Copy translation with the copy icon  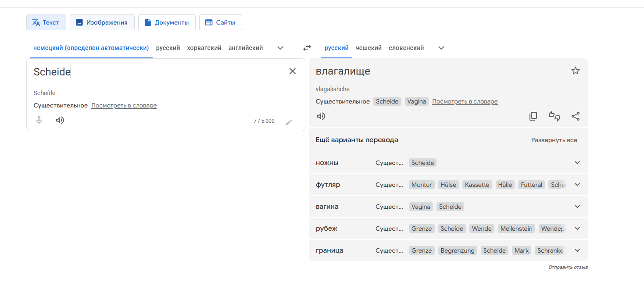pos(533,116)
